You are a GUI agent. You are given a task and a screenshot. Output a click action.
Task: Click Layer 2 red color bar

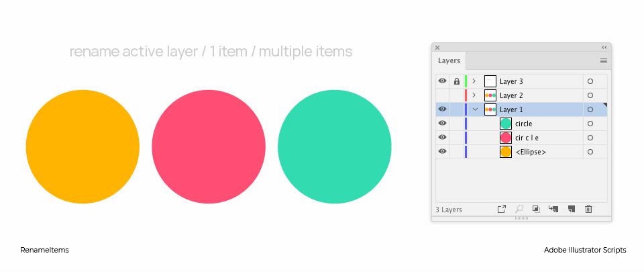[466, 95]
